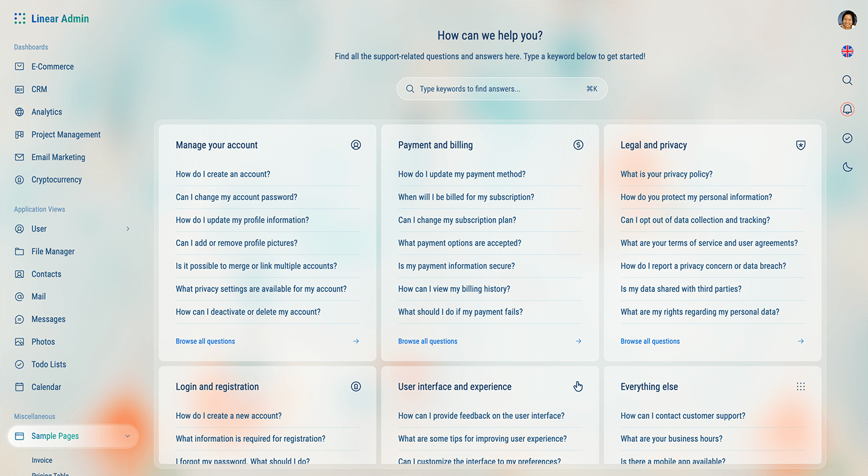The width and height of the screenshot is (868, 476).
Task: Open 'How can I provide feedback on the user interface?'
Action: click(x=481, y=416)
